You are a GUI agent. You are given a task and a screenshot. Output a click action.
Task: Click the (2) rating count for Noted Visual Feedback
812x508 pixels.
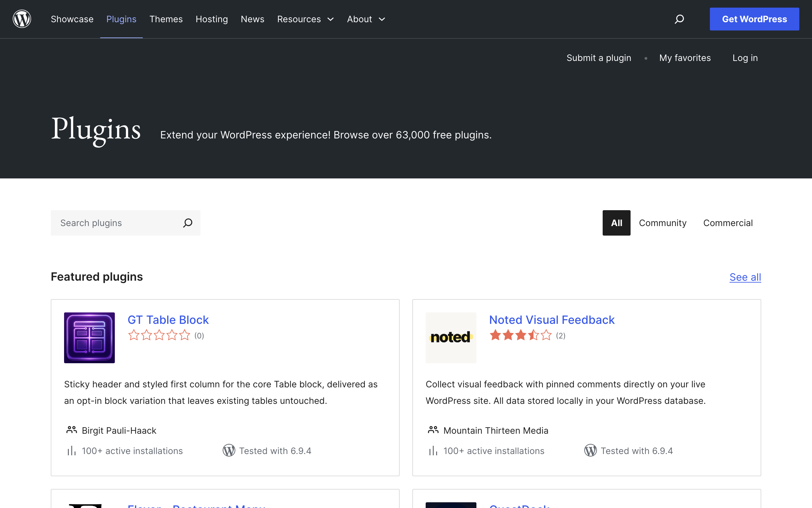(561, 336)
